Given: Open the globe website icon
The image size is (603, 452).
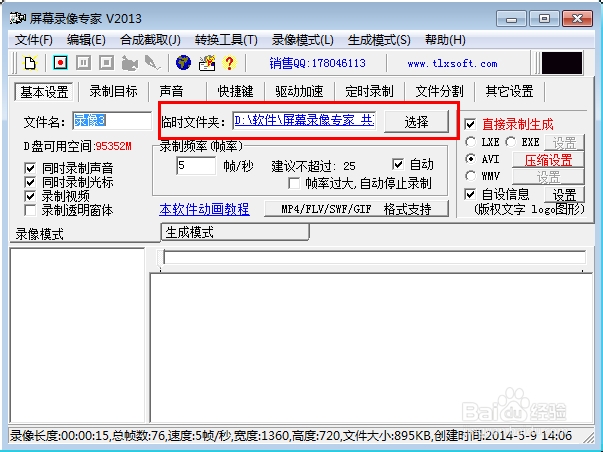Looking at the screenshot, I should click(x=183, y=62).
